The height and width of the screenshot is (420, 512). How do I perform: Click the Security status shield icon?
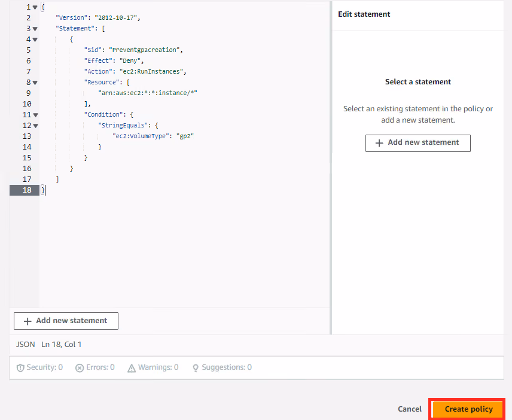[x=20, y=368]
